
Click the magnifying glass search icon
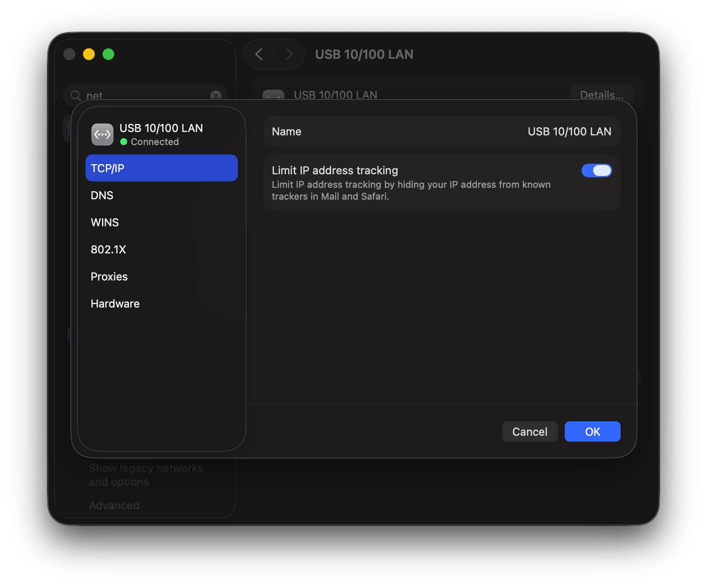(76, 96)
